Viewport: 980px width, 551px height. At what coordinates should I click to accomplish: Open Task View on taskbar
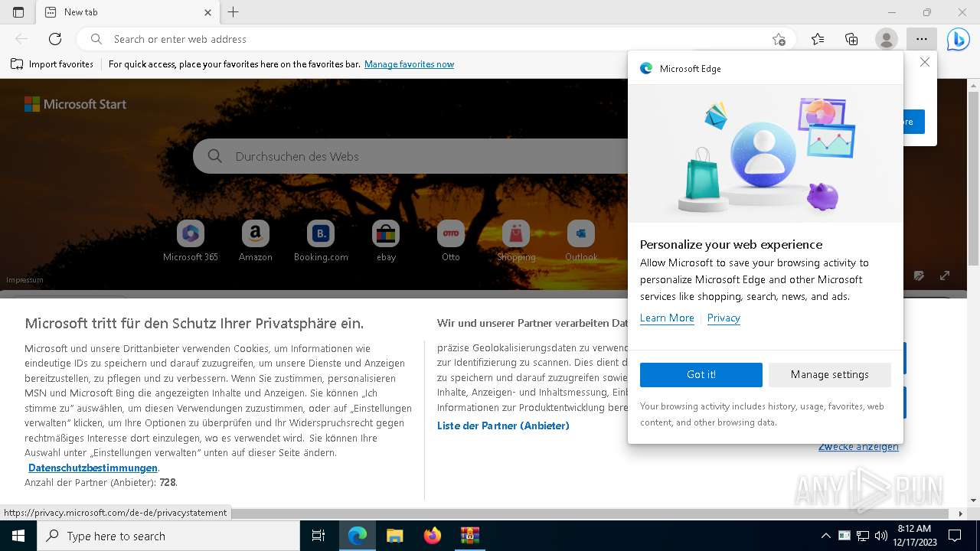click(x=318, y=536)
